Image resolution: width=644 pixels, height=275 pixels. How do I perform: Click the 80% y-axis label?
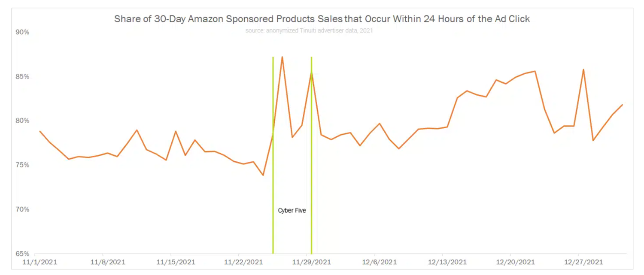[x=23, y=121]
